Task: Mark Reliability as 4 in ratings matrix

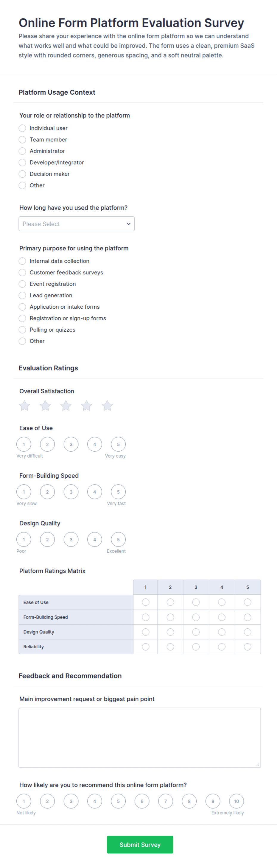Action: (x=222, y=646)
